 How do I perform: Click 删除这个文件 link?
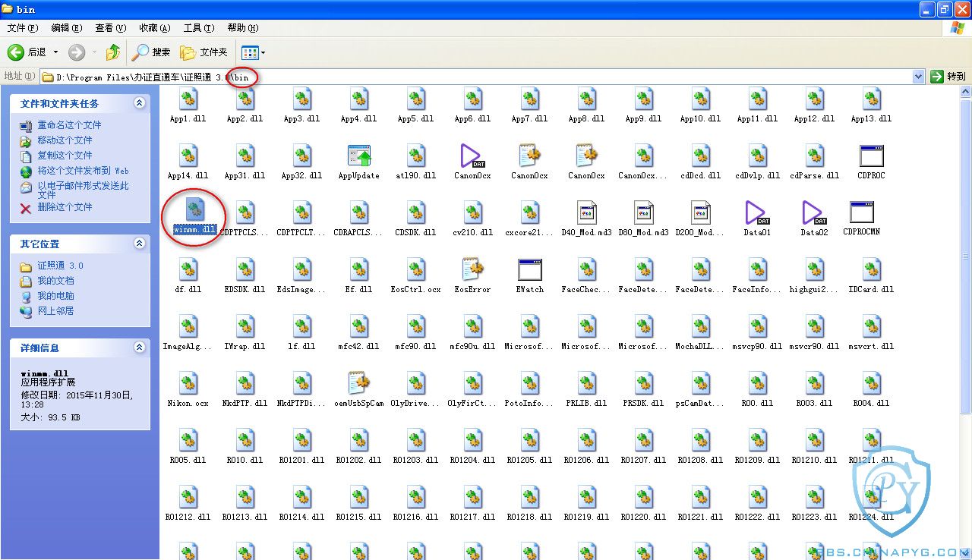65,207
